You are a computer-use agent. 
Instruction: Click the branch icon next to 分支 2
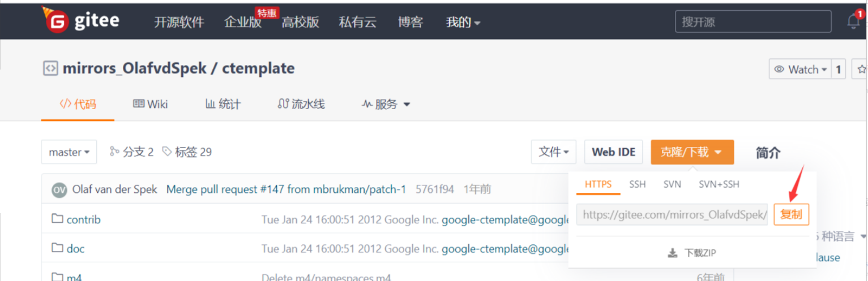click(x=114, y=152)
